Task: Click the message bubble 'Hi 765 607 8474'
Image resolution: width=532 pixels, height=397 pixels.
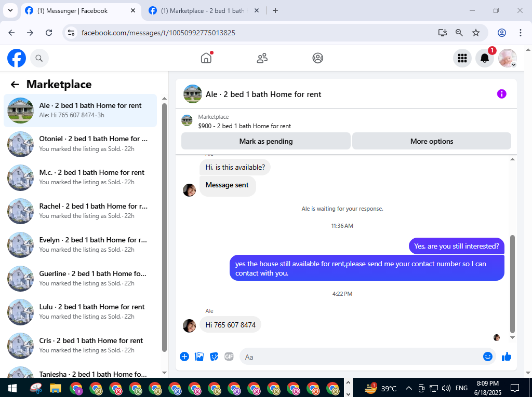Action: pyautogui.click(x=230, y=325)
